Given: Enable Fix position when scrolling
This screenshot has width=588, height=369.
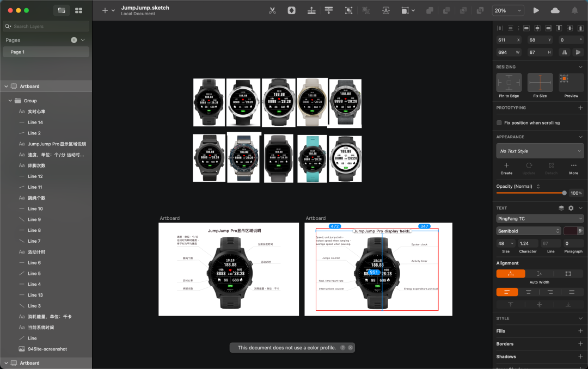Looking at the screenshot, I should click(499, 122).
